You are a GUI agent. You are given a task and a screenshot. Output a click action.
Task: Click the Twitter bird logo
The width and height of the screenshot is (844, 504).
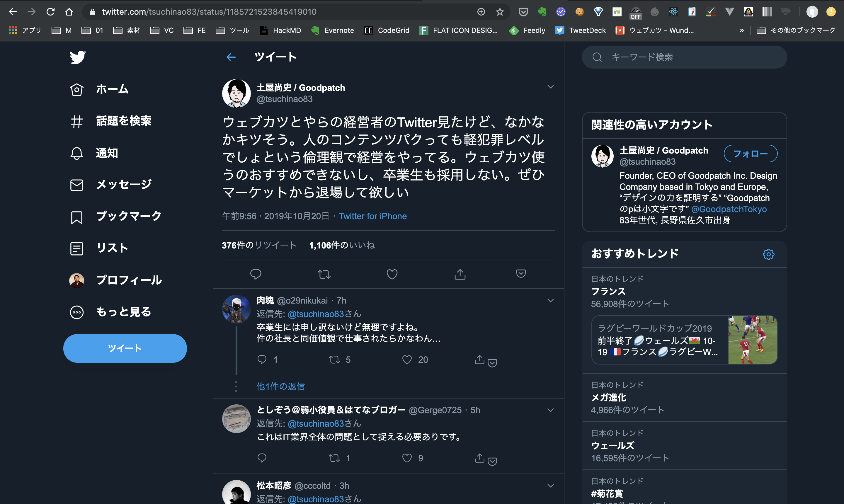pos(77,57)
